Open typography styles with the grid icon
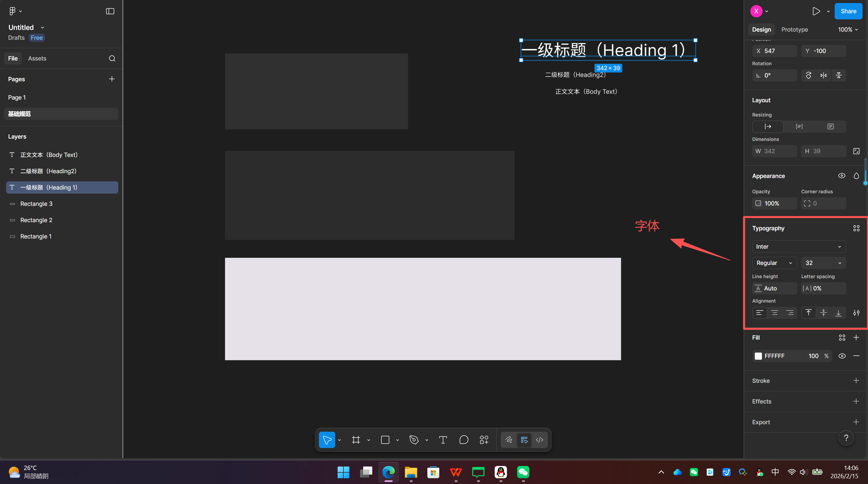Viewport: 868px width, 484px height. tap(856, 228)
